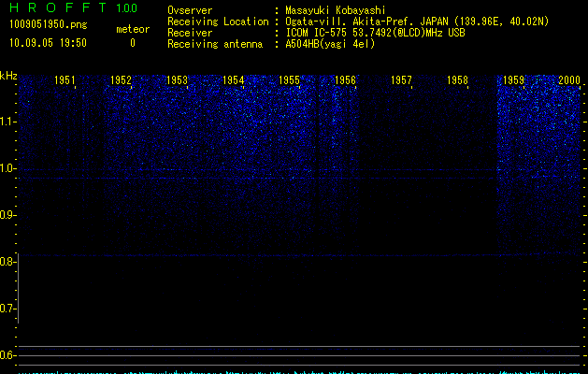The height and width of the screenshot is (374, 588).
Task: Click the kHz unit label
Action: coord(8,76)
